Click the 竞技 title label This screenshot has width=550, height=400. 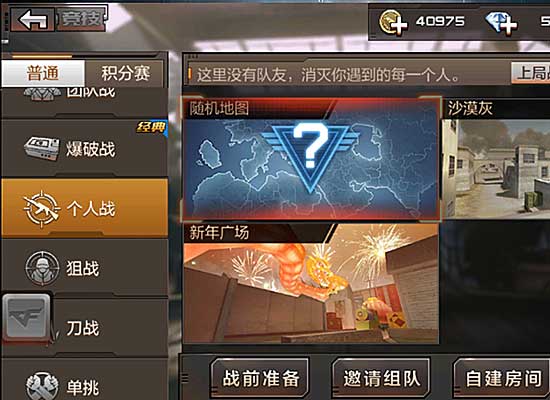[x=81, y=18]
